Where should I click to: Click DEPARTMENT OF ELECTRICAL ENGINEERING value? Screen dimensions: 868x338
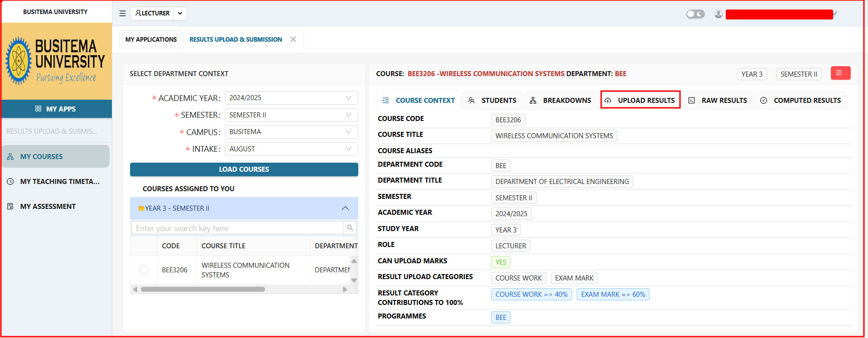(x=562, y=182)
